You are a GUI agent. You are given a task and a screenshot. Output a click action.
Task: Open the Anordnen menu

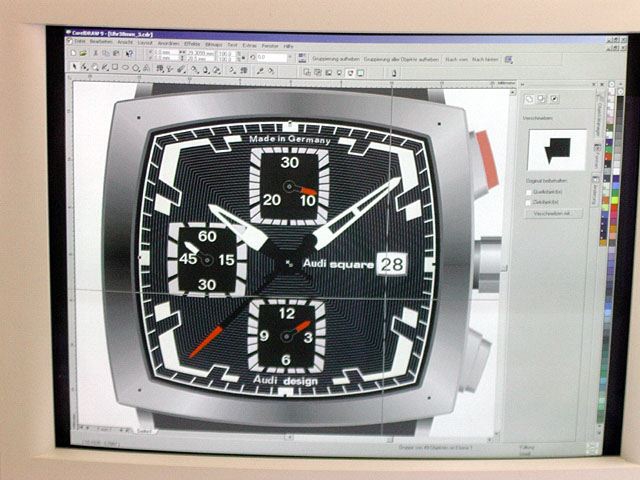[168, 43]
